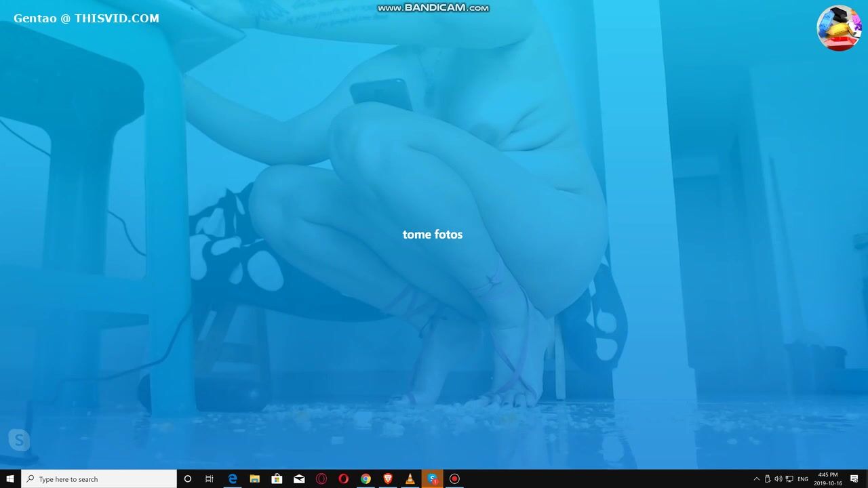This screenshot has width=868, height=488.
Task: Open the Windows Start menu
Action: pyautogui.click(x=10, y=479)
